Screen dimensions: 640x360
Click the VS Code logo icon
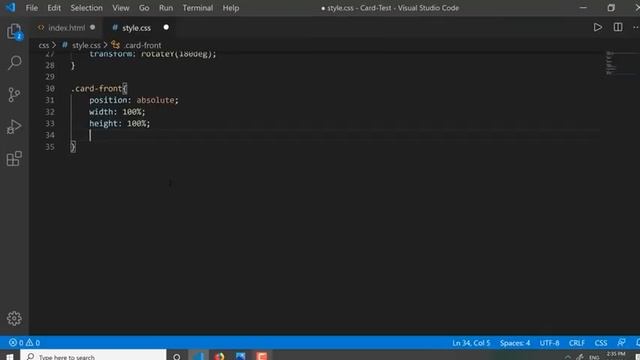click(x=10, y=8)
